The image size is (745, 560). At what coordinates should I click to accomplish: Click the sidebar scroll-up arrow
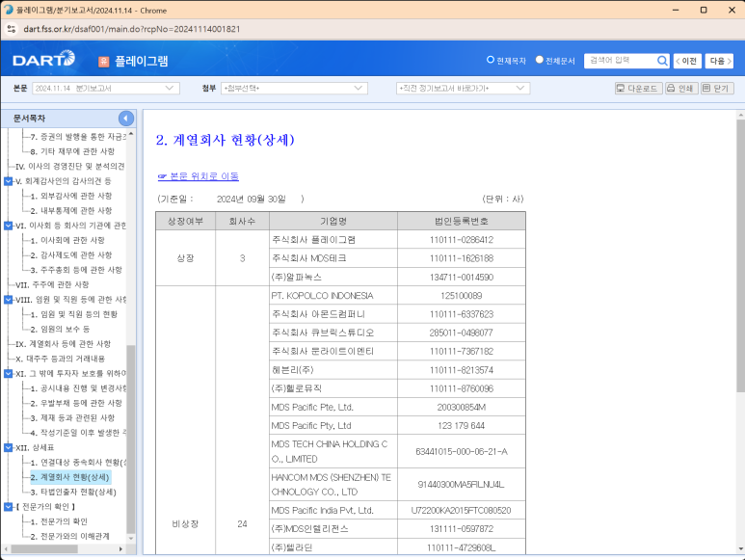(x=131, y=134)
